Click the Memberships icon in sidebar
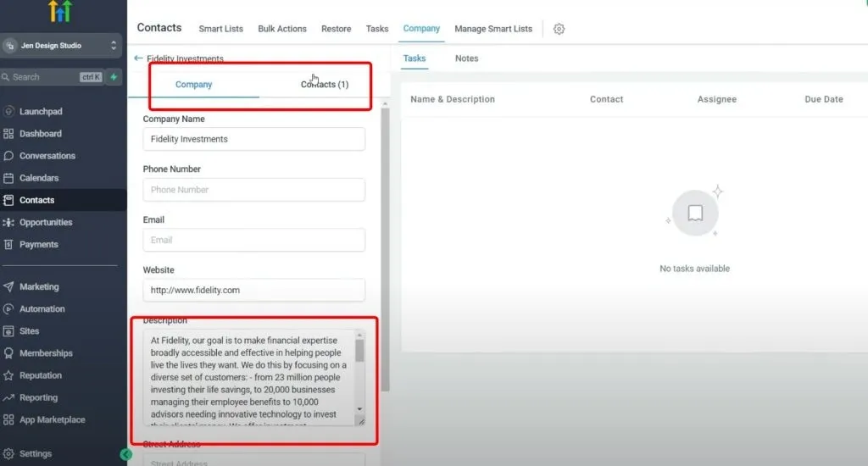The height and width of the screenshot is (466, 868). 8,353
